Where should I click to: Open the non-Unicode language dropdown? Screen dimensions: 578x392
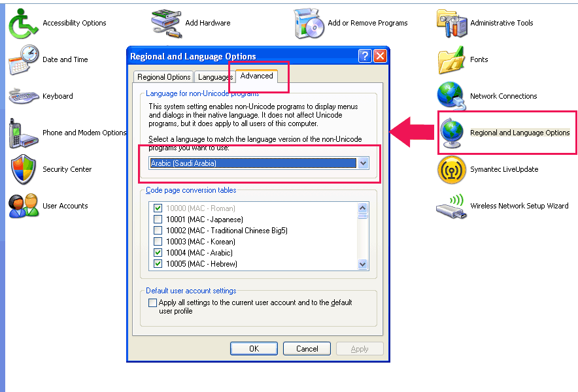pos(364,163)
